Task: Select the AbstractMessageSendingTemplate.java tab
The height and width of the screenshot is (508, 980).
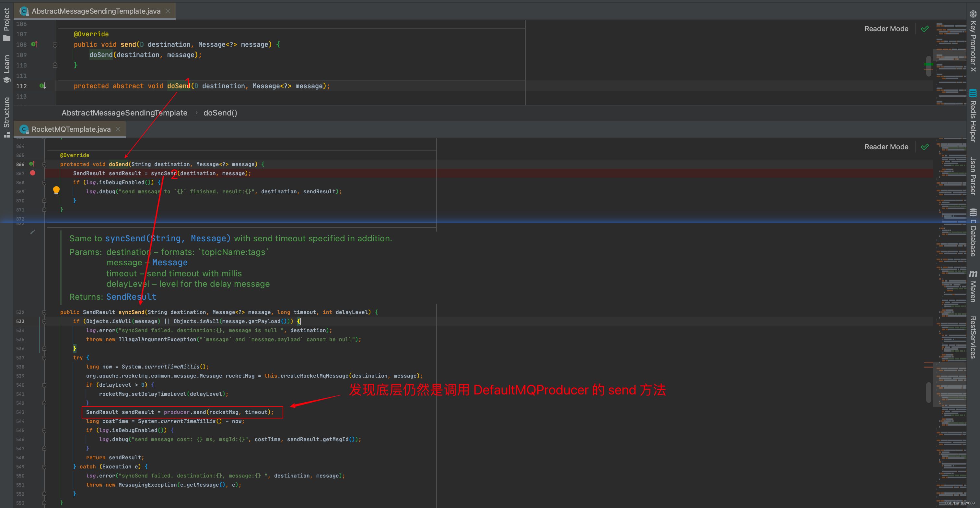Action: (95, 11)
